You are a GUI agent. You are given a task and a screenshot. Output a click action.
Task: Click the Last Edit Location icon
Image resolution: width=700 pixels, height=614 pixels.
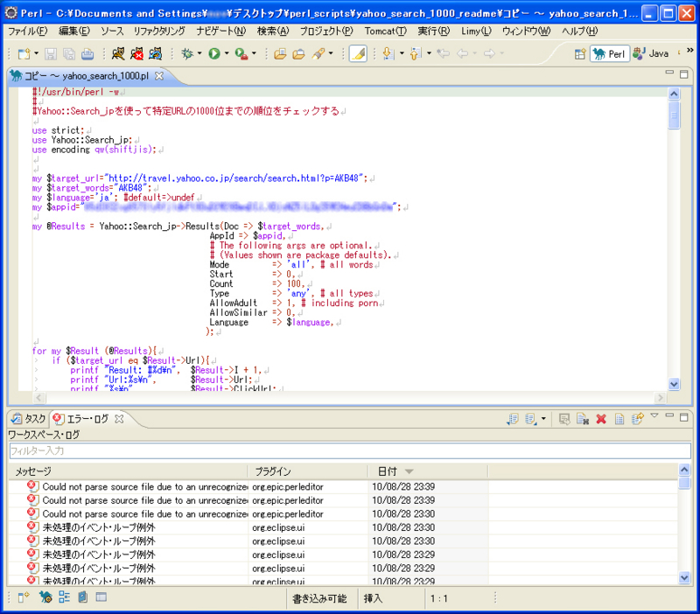[x=444, y=53]
